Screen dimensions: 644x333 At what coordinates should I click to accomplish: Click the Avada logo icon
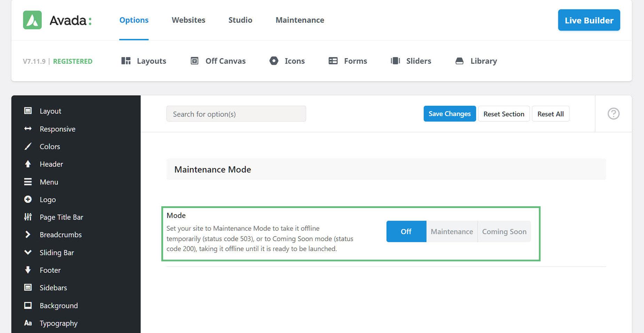[x=32, y=20]
